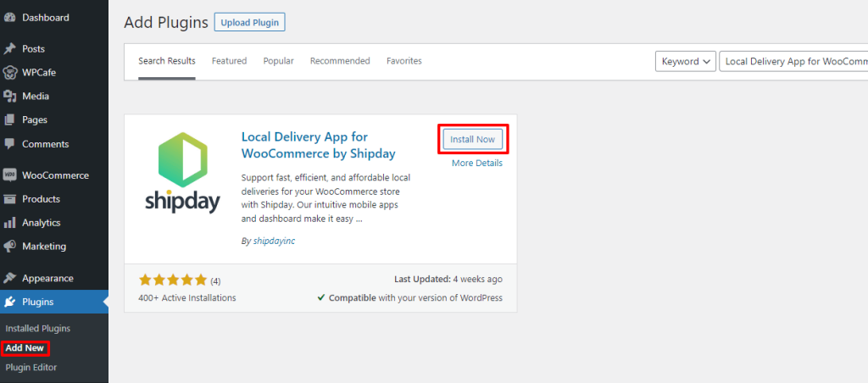Open the Marketing megaphone icon
This screenshot has height=383, width=868.
(9, 247)
